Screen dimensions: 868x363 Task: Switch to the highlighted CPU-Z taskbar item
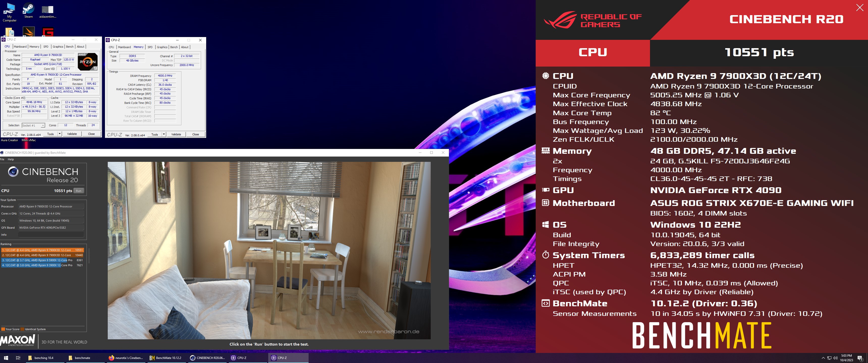click(x=288, y=358)
